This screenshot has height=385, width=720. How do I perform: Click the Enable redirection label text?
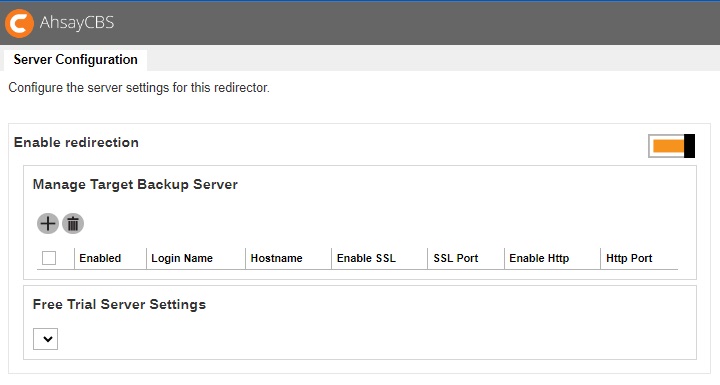coord(76,142)
